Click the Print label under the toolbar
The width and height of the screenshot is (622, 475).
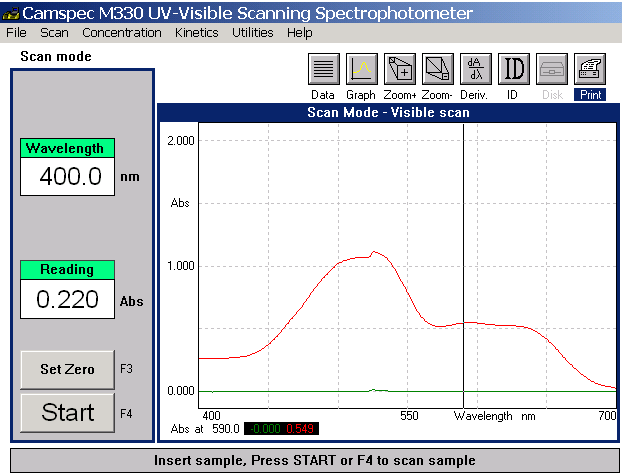click(590, 95)
